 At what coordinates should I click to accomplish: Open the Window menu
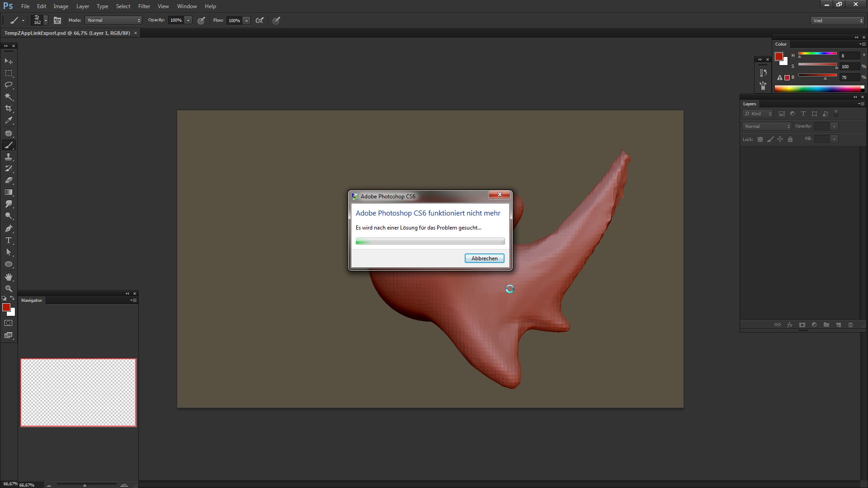tap(187, 6)
